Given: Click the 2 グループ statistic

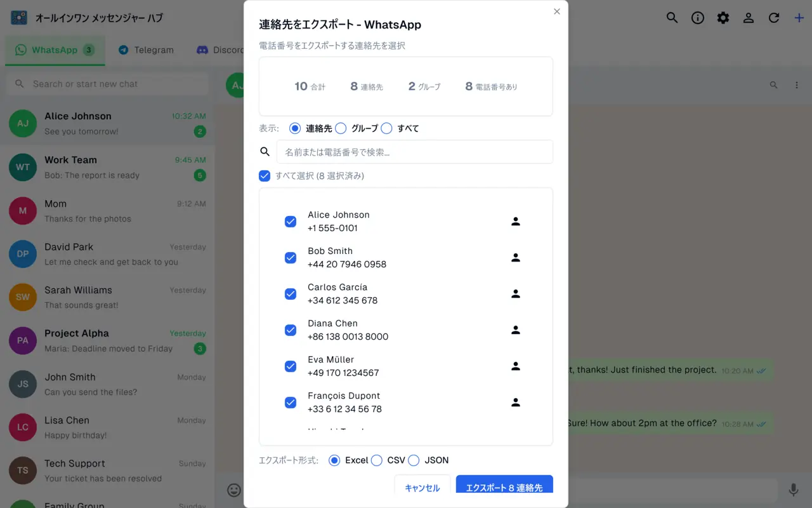Looking at the screenshot, I should [424, 86].
